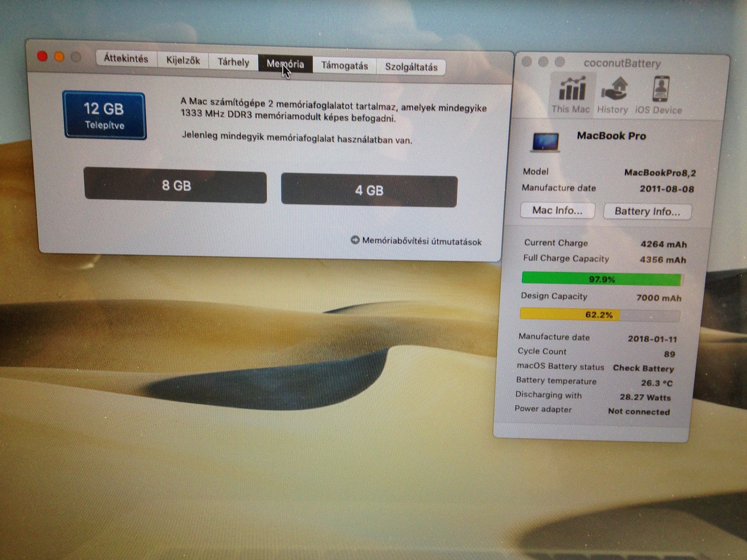
Task: Click the Battery temperature label
Action: [556, 380]
